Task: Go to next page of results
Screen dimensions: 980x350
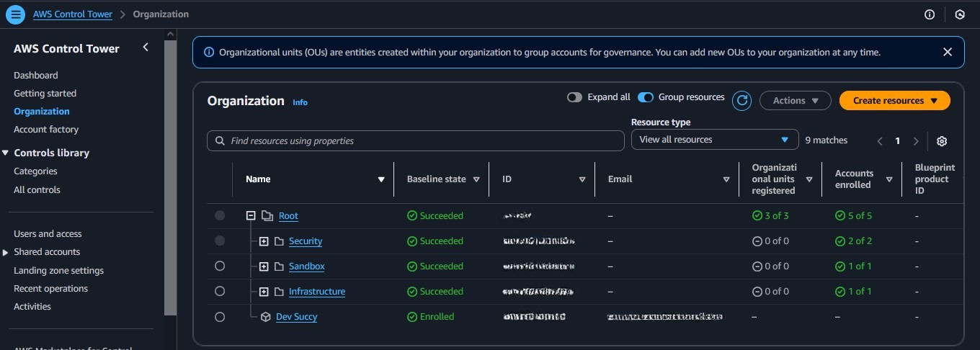Action: click(x=916, y=141)
